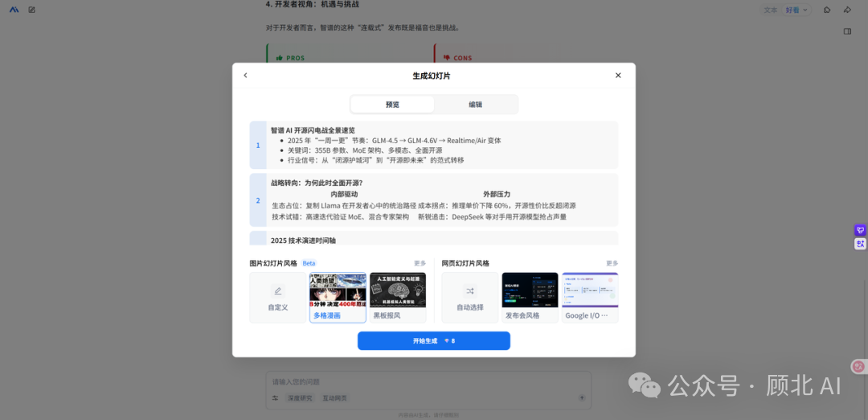
Task: Select the 发布会风格 style thumbnail
Action: coord(530,298)
